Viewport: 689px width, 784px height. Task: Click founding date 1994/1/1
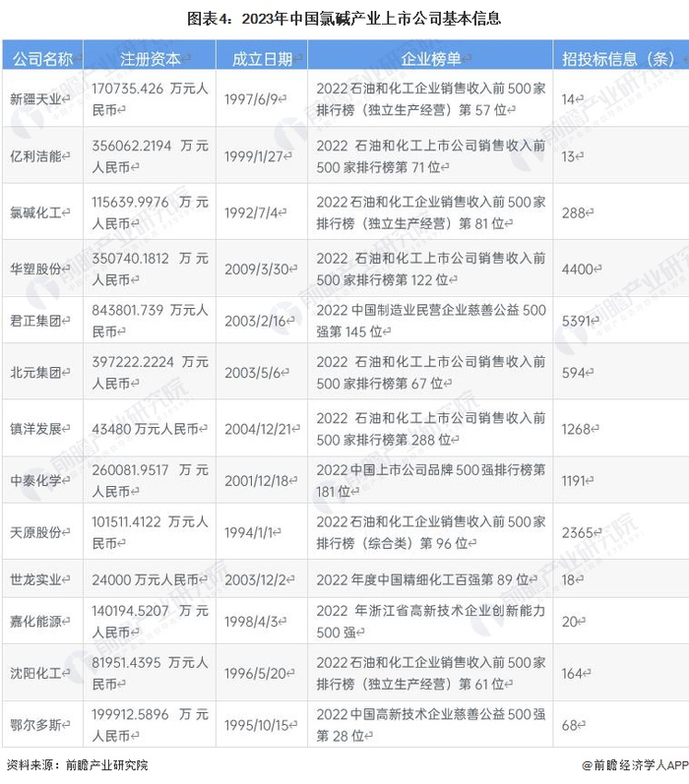click(x=249, y=532)
